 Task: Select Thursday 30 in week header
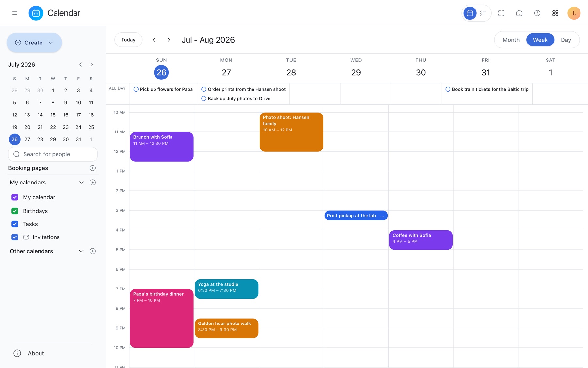(x=421, y=72)
